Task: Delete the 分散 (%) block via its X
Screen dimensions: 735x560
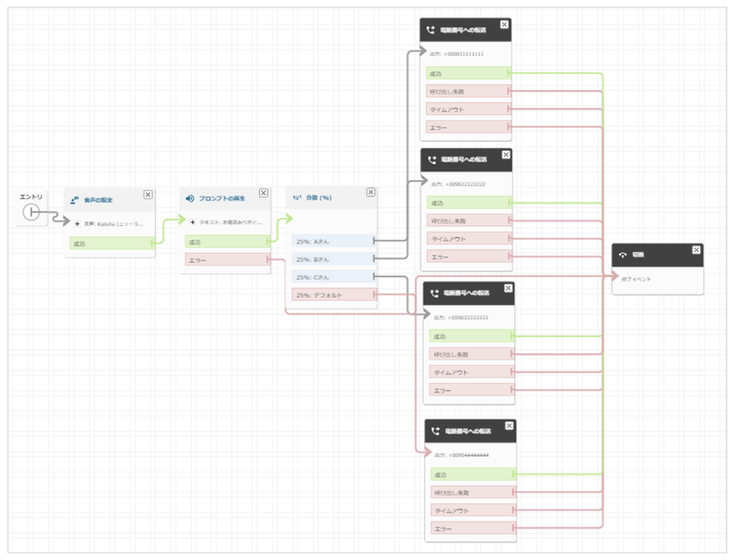Action: [371, 192]
